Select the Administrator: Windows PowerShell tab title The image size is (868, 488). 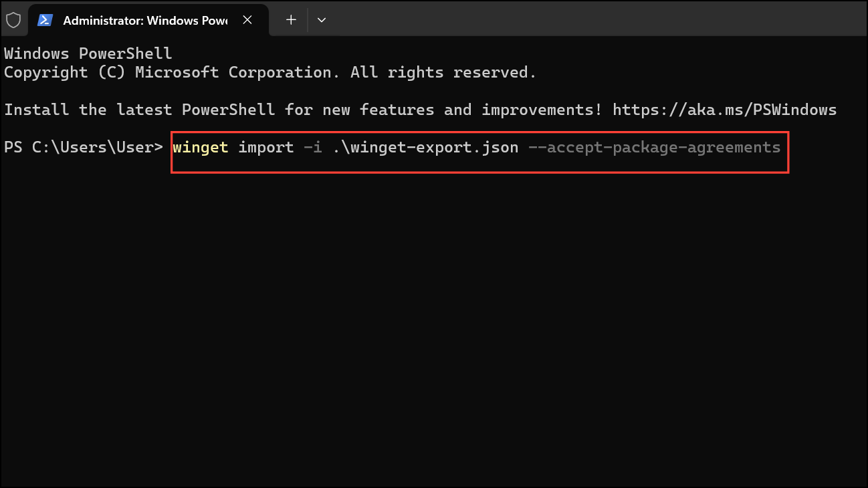pyautogui.click(x=145, y=20)
